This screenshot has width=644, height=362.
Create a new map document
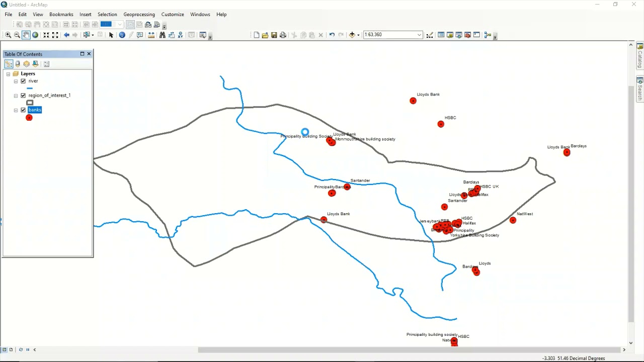click(257, 35)
